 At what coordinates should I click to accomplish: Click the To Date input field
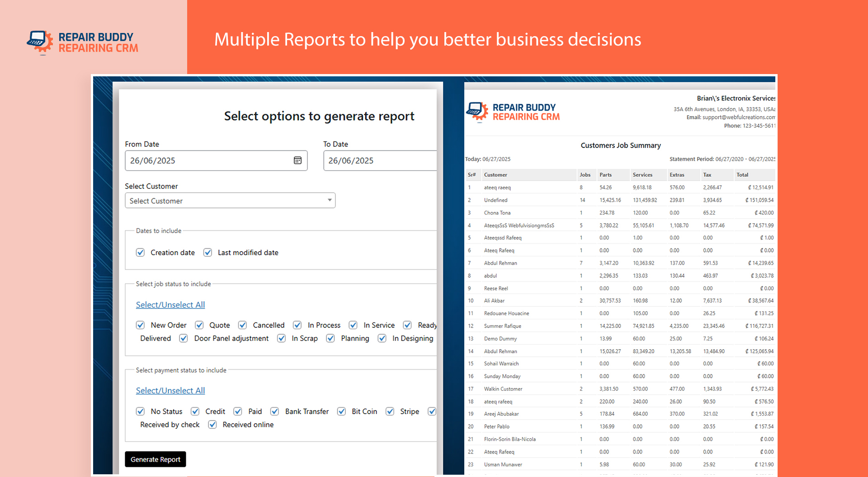click(379, 160)
